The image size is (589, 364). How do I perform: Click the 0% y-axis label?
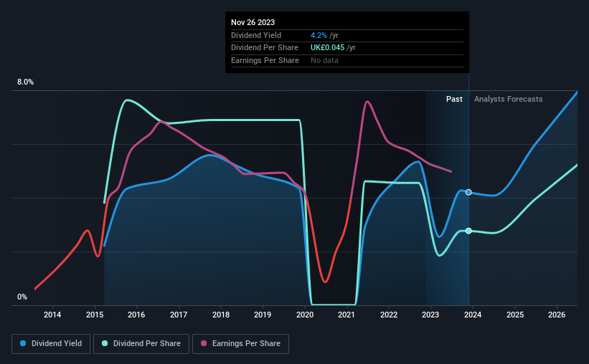[22, 297]
